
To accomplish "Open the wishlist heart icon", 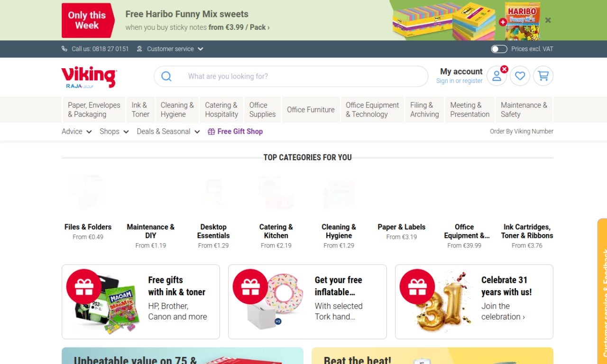I will tap(520, 76).
